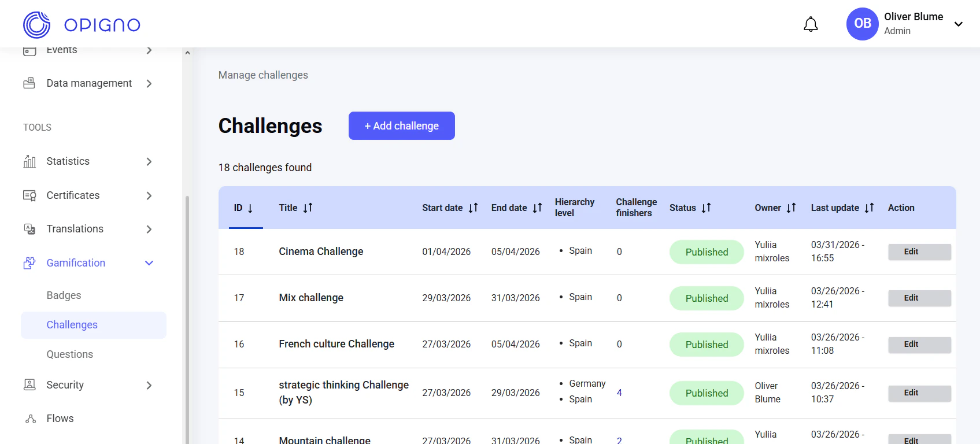Collapse the Gamification submenu chevron
Screen dimensions: 980x444
149,263
